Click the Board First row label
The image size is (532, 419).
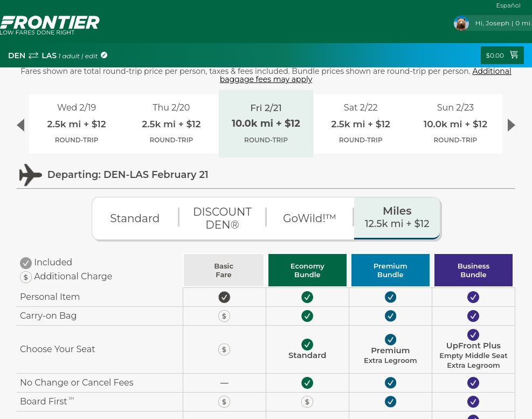click(x=47, y=401)
